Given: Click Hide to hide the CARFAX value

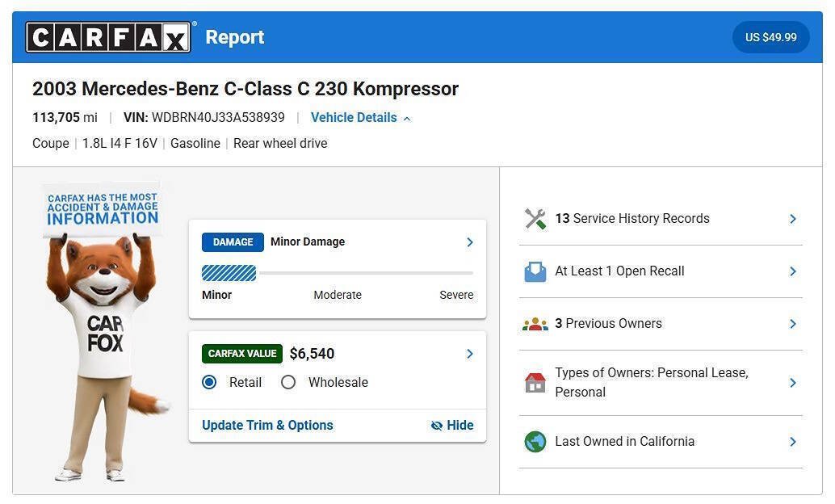Looking at the screenshot, I should (x=460, y=425).
